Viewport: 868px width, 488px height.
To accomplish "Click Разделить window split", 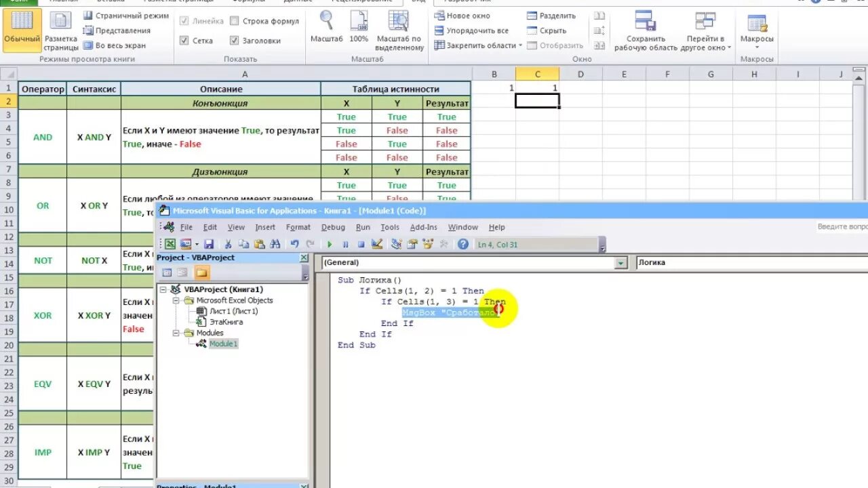I will pos(551,16).
